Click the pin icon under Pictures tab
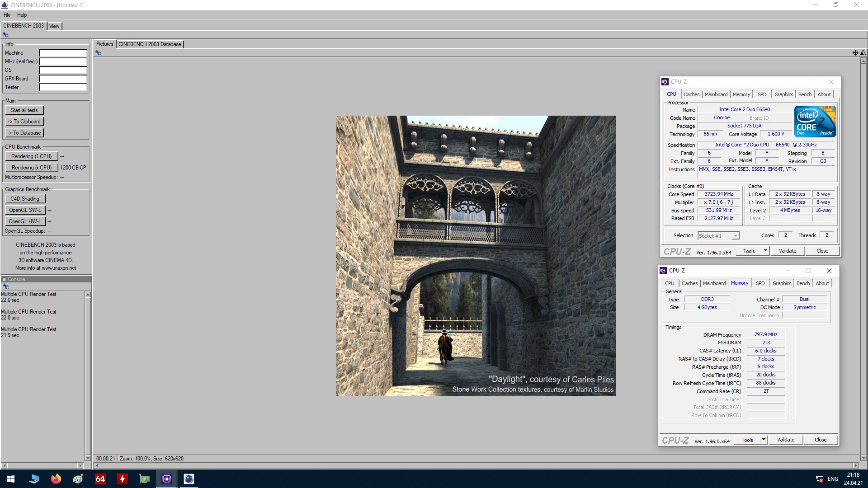 [98, 53]
